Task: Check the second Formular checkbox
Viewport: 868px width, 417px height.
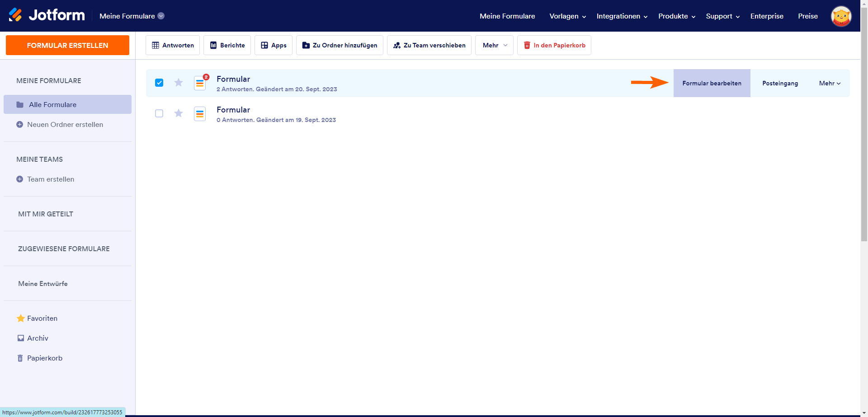Action: 159,113
